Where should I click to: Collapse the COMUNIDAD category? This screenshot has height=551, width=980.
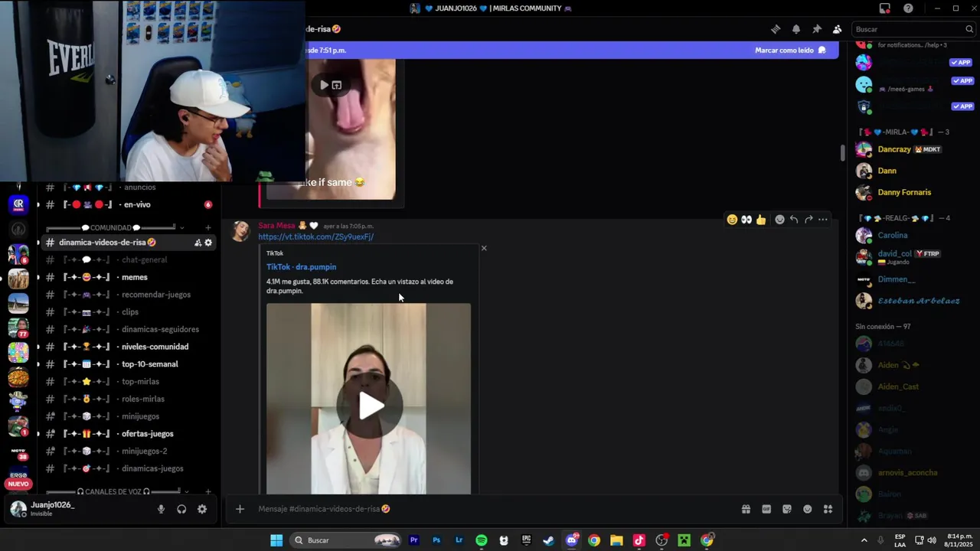coord(115,228)
